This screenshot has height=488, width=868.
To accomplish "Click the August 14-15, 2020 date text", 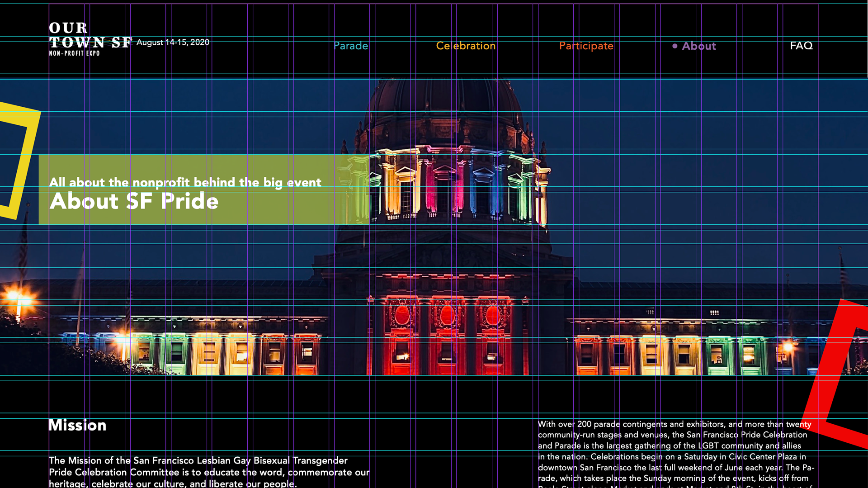I will [x=173, y=42].
